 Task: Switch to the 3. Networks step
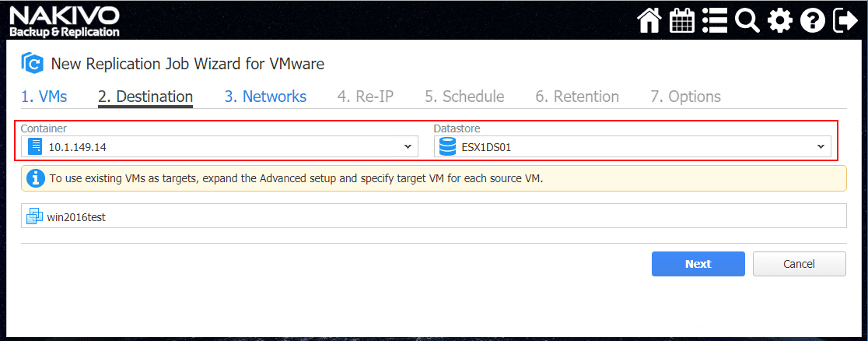265,97
